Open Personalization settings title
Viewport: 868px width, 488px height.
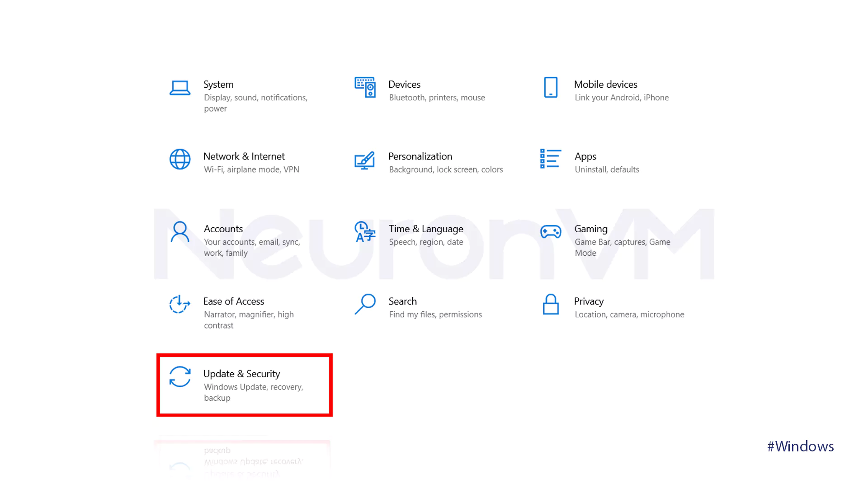click(x=420, y=156)
